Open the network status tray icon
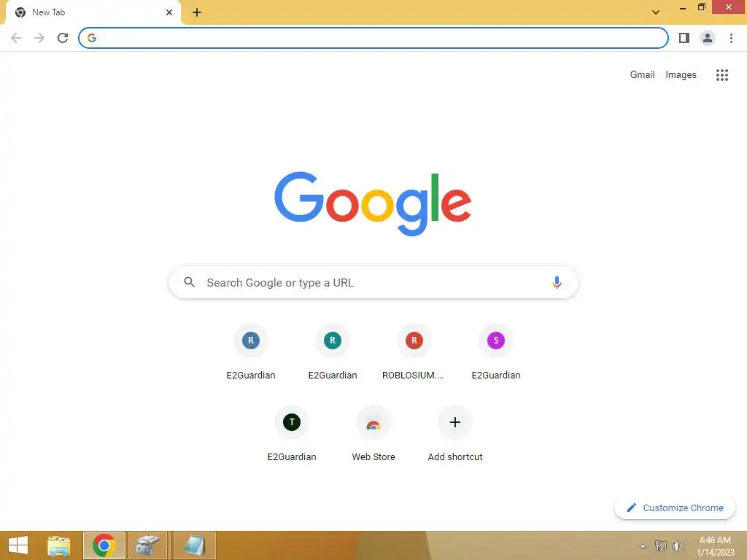This screenshot has width=747, height=560. coord(661,545)
